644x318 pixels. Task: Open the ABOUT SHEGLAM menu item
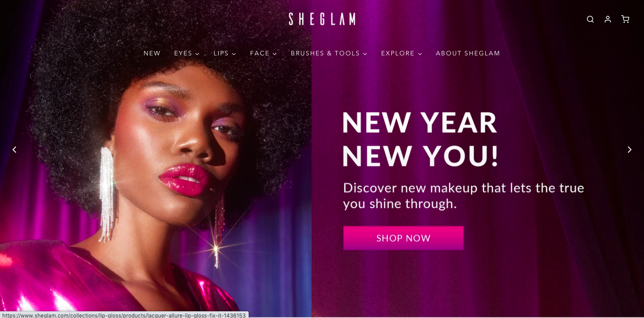pos(468,53)
